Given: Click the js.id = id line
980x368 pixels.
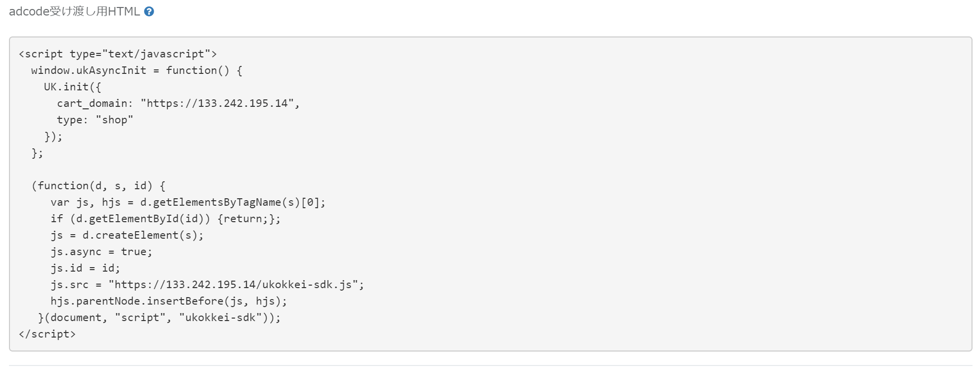Looking at the screenshot, I should pyautogui.click(x=85, y=268).
